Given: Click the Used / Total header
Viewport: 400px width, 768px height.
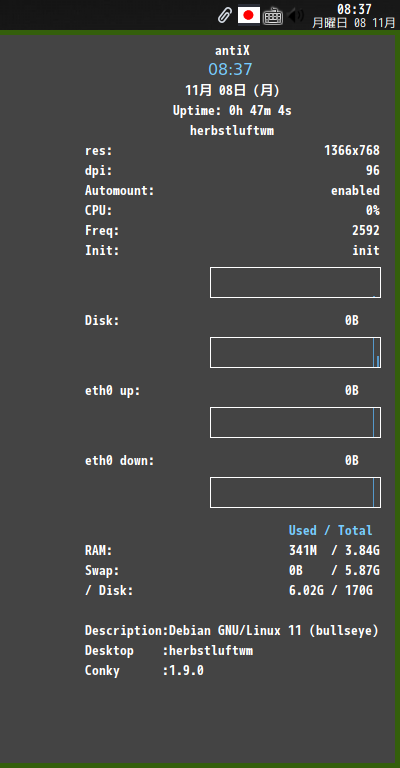Looking at the screenshot, I should [x=330, y=530].
